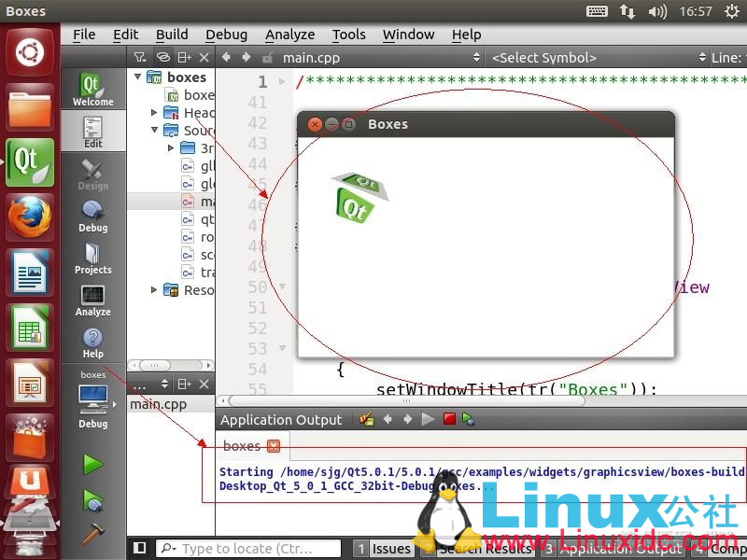Collapse the boxes project tree node
Screen dimensions: 747x560
pos(138,77)
